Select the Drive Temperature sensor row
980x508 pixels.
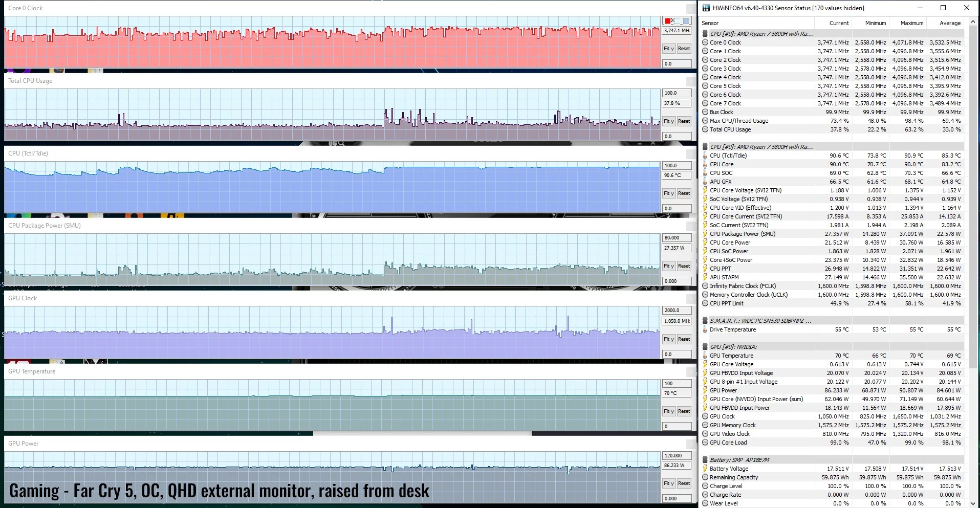pos(732,329)
